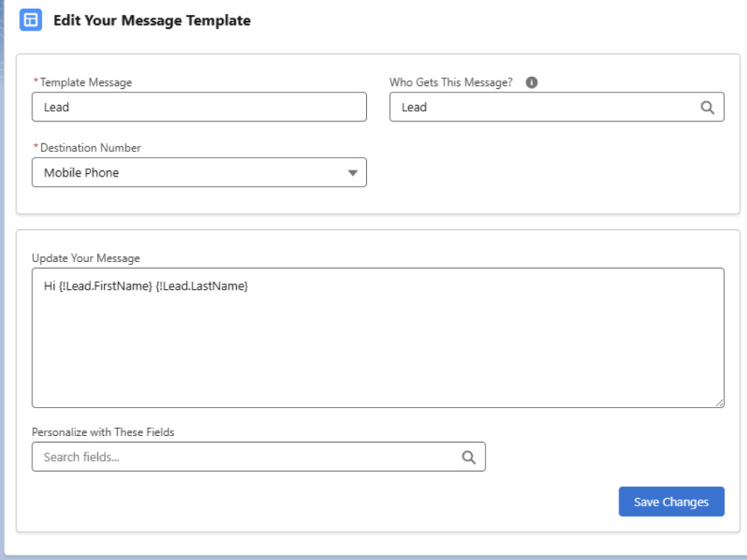Click the Template Message input field
This screenshot has width=747, height=560.
[199, 107]
